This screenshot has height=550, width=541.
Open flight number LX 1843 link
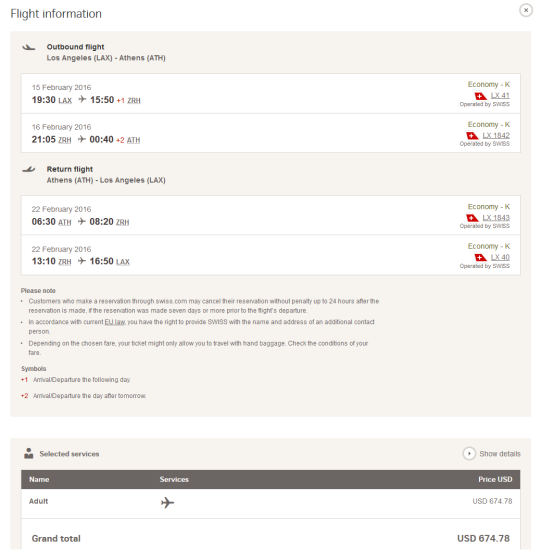(x=496, y=217)
